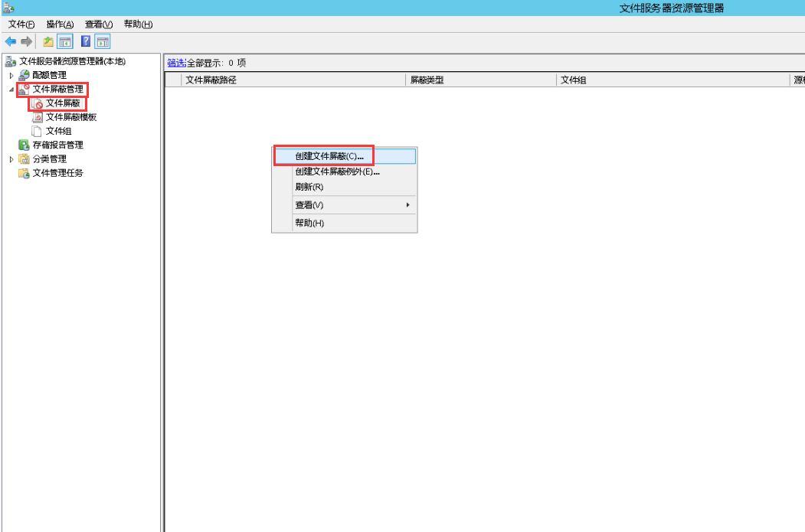Expand the 配额管理 tree node
The height and width of the screenshot is (532, 805).
pyautogui.click(x=11, y=76)
